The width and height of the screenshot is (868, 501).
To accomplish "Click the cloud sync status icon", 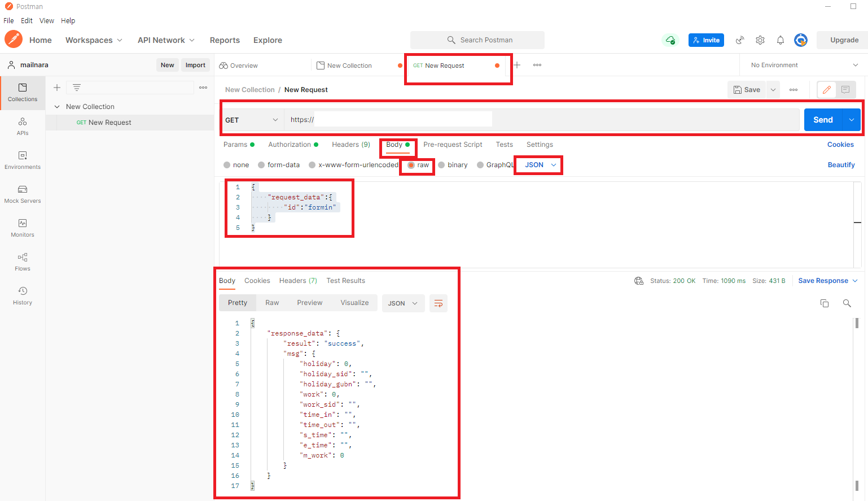I will (x=670, y=40).
